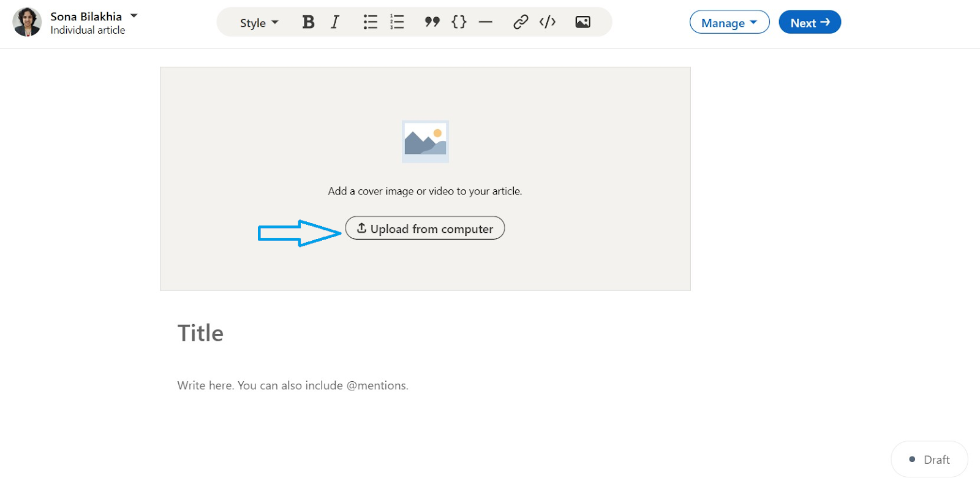The width and height of the screenshot is (980, 478).
Task: Insert an embed with the </> icon
Action: [548, 23]
